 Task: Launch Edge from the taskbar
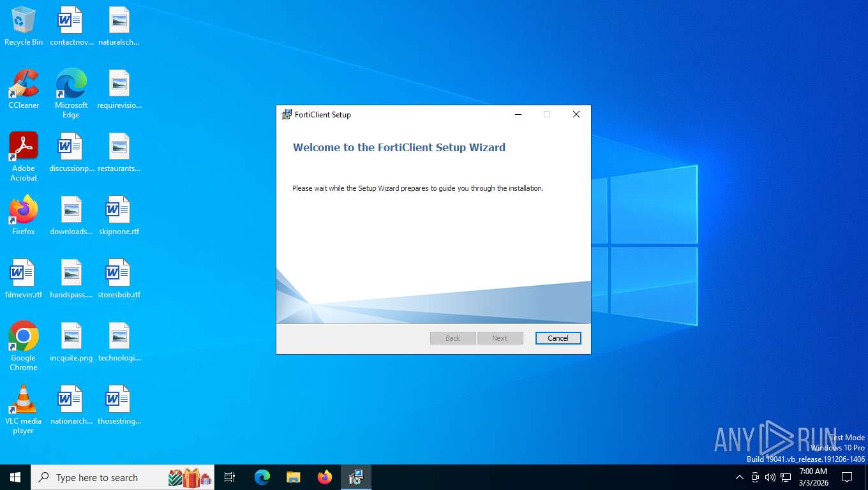pos(262,477)
